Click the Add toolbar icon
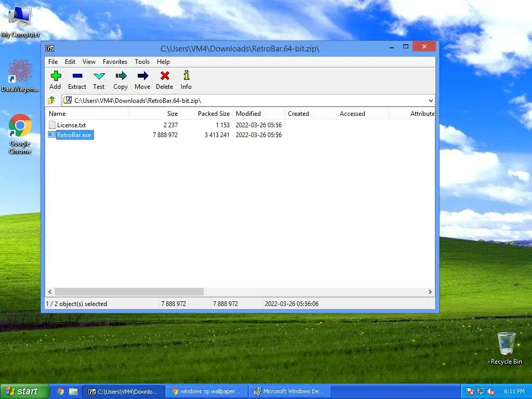 click(55, 76)
